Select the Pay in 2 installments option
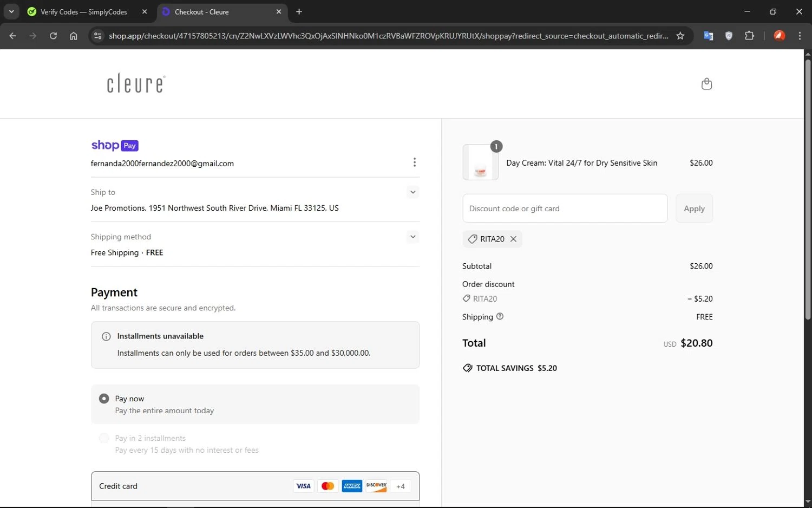The image size is (812, 508). 104,438
